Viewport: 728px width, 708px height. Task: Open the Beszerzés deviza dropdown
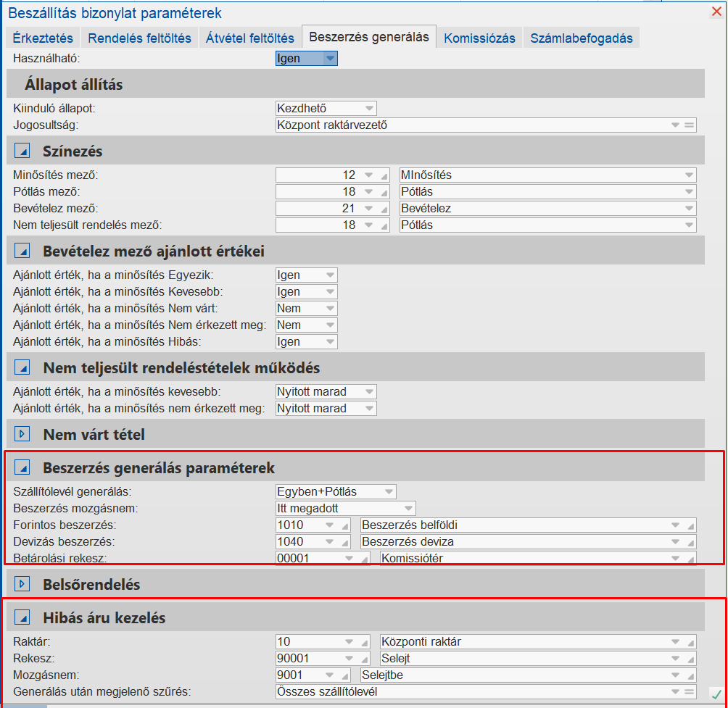675,542
